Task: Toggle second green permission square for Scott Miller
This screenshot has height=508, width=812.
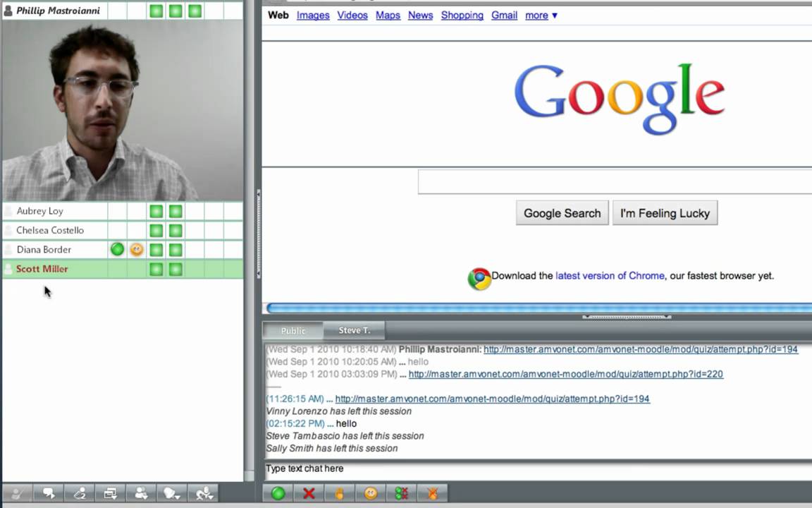Action: (x=176, y=269)
